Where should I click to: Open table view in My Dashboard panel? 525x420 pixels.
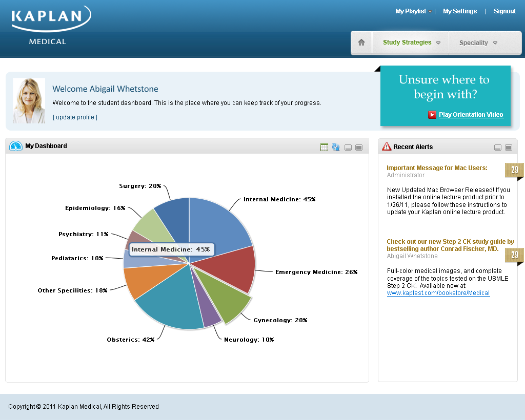[x=324, y=147]
